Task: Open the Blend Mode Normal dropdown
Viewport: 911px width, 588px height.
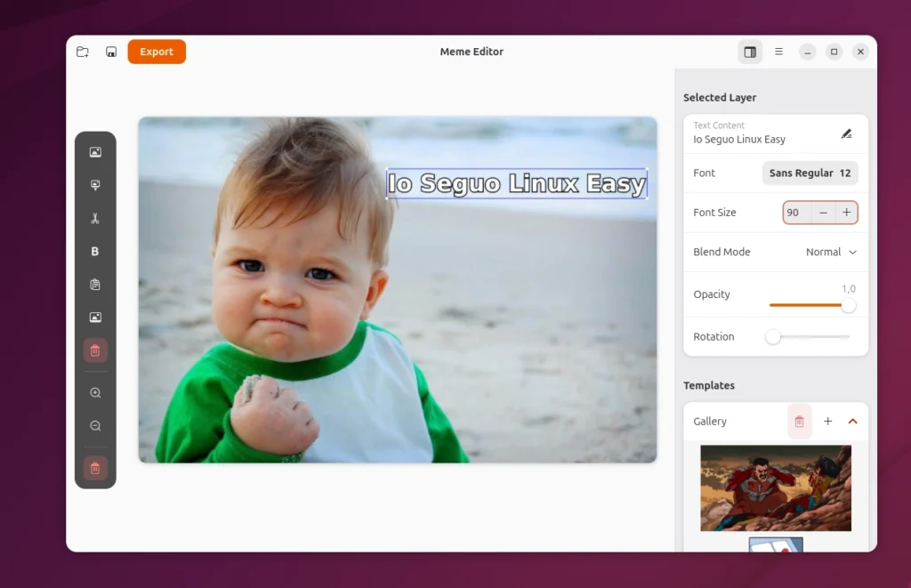Action: tap(831, 252)
